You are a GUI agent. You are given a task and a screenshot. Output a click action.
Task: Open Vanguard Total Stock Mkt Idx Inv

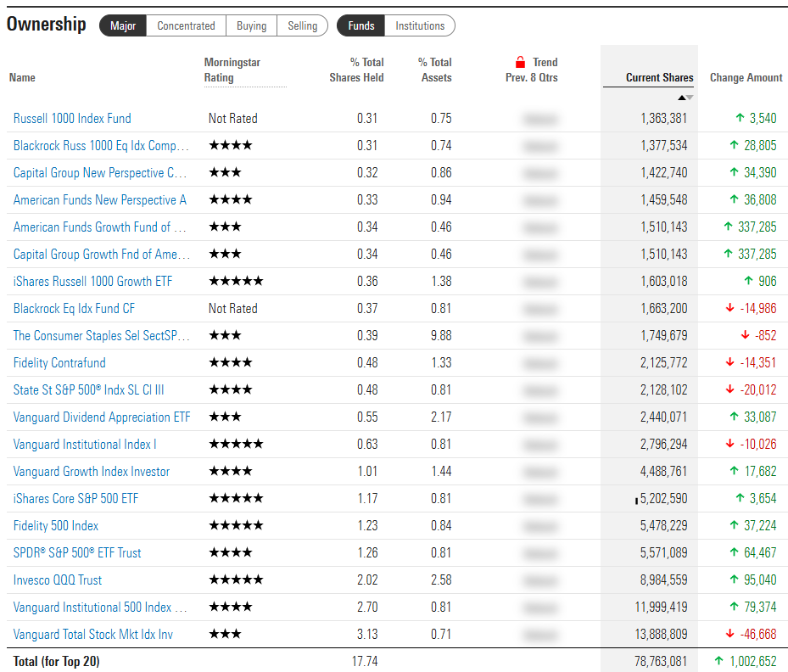pos(93,635)
